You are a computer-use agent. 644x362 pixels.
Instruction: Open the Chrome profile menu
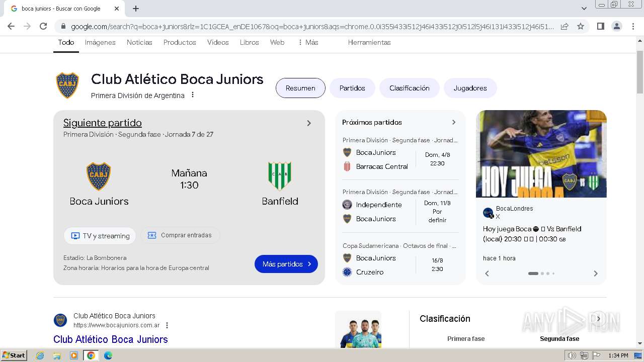616,26
